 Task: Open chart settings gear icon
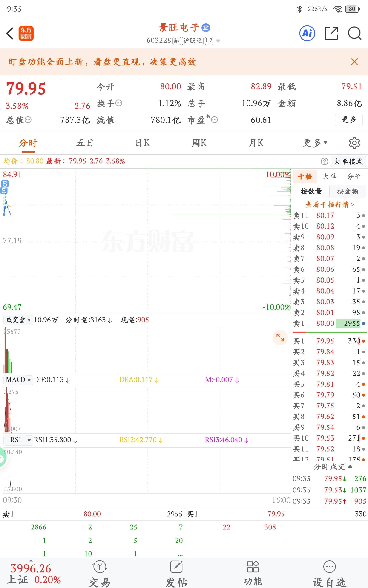pyautogui.click(x=354, y=143)
